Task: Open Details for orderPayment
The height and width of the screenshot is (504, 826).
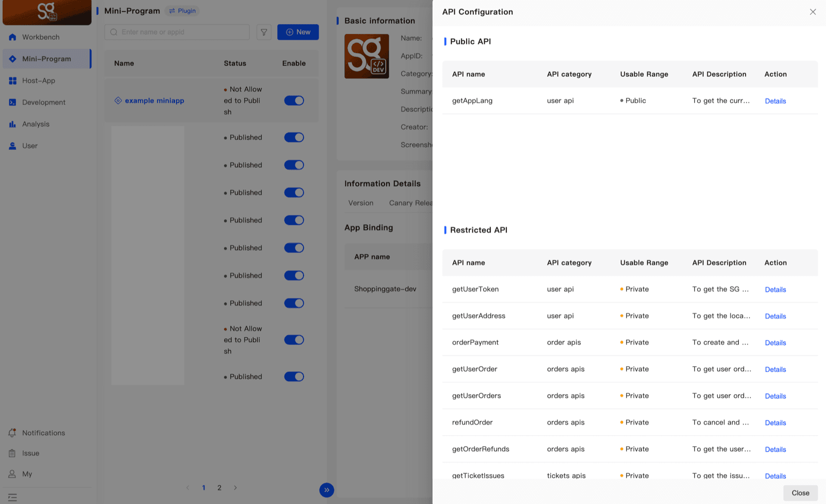Action: pyautogui.click(x=775, y=343)
